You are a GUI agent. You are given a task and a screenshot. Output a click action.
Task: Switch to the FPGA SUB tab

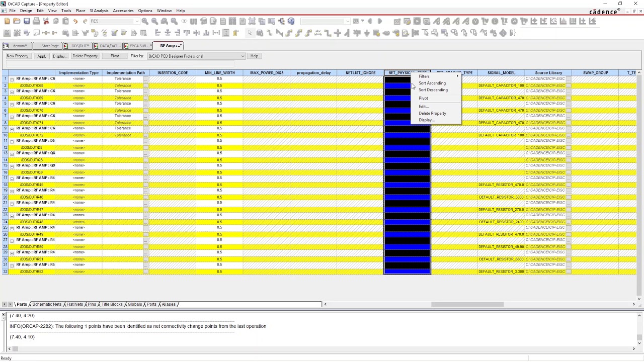pyautogui.click(x=137, y=46)
